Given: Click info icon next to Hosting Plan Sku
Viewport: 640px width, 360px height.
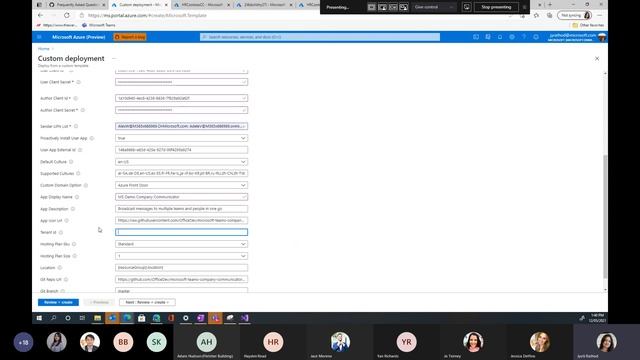Looking at the screenshot, I should [x=74, y=244].
